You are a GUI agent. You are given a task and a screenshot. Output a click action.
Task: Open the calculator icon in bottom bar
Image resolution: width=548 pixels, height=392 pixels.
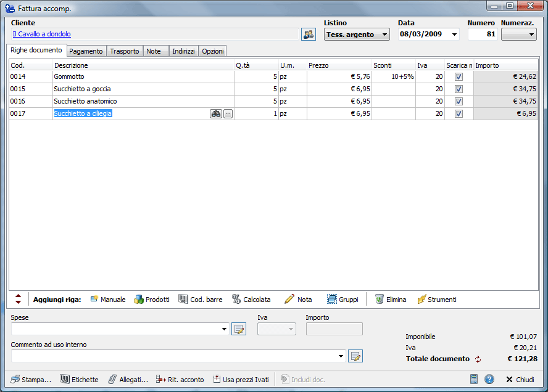[474, 379]
